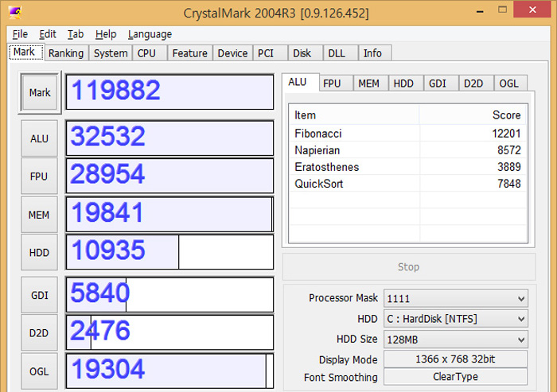
Task: Open the Tab menu
Action: [76, 34]
